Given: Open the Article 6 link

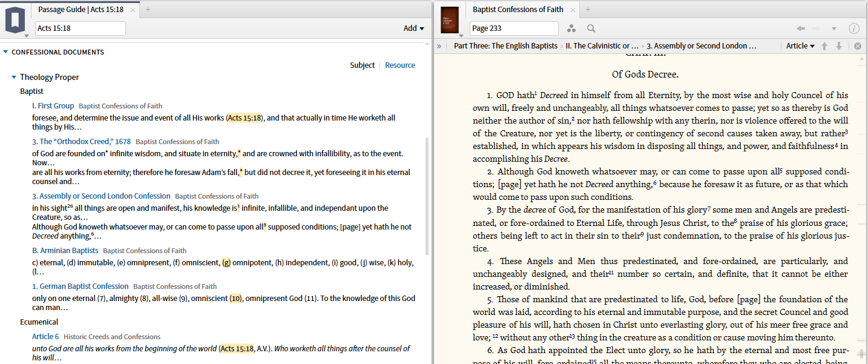Looking at the screenshot, I should [45, 337].
